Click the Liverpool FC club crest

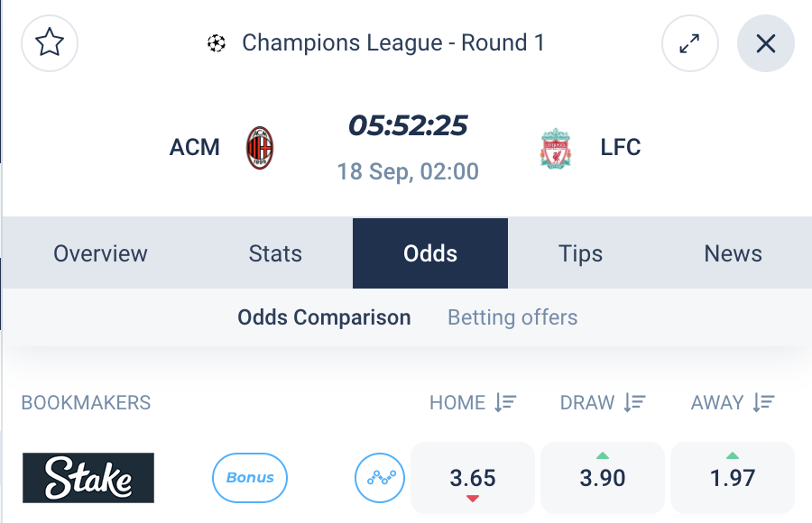tap(556, 148)
